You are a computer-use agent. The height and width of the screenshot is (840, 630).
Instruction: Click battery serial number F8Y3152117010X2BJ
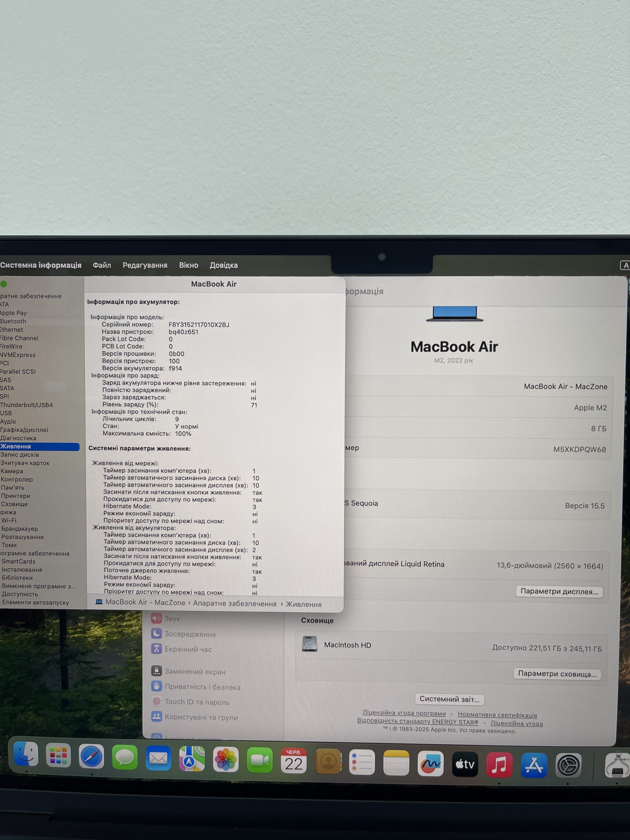coord(199,325)
